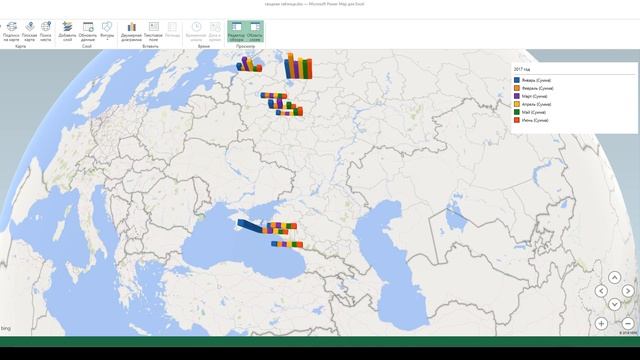Image resolution: width=640 pixels, height=360 pixels.
Task: Click the Апрель (Сумма) legend label
Action: (x=536, y=104)
